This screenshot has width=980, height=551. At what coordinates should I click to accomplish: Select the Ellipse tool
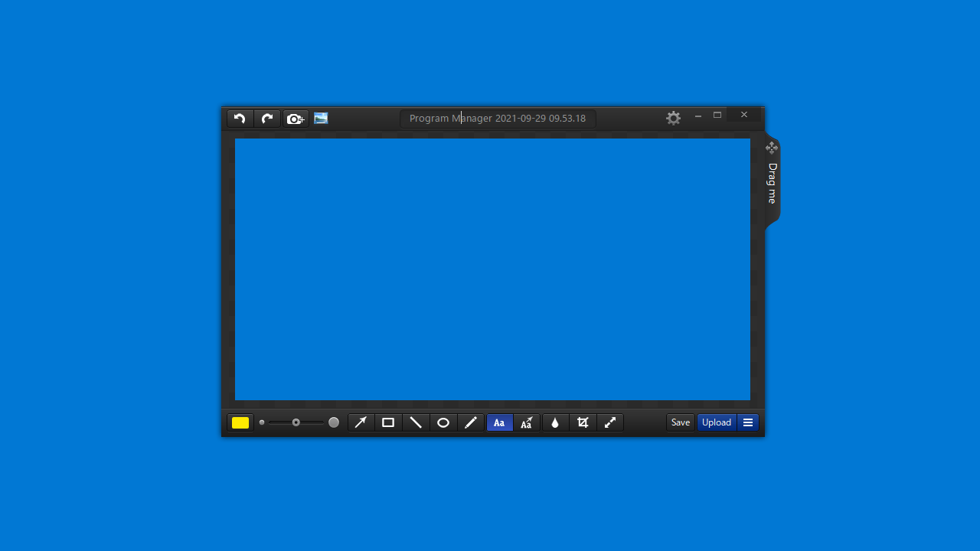[443, 422]
